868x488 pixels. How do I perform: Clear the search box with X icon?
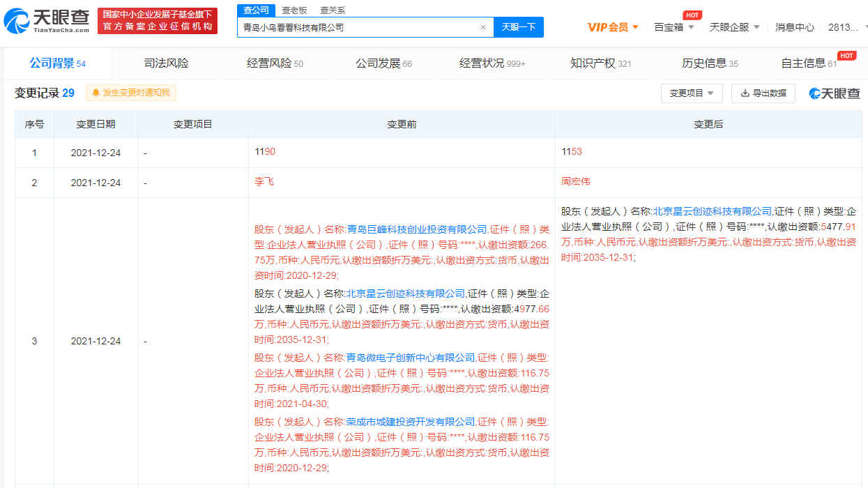tap(482, 27)
